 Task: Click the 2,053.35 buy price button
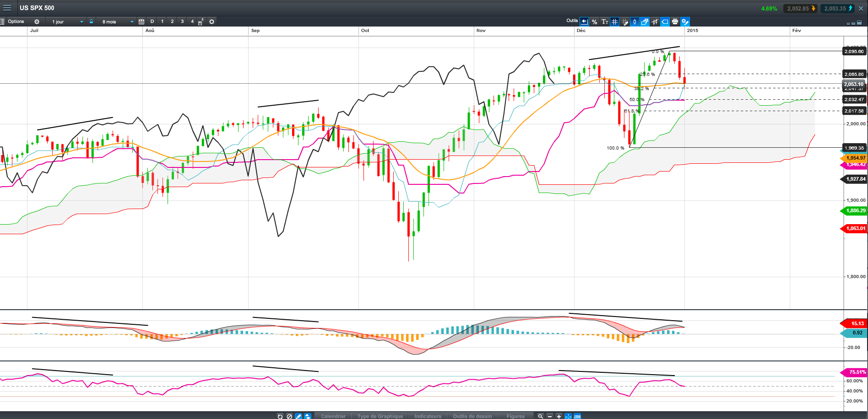point(838,8)
